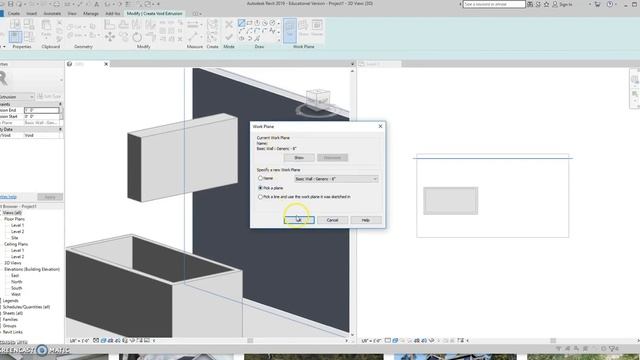Select the Pick a plane radio button
640x360 pixels.
pos(260,188)
